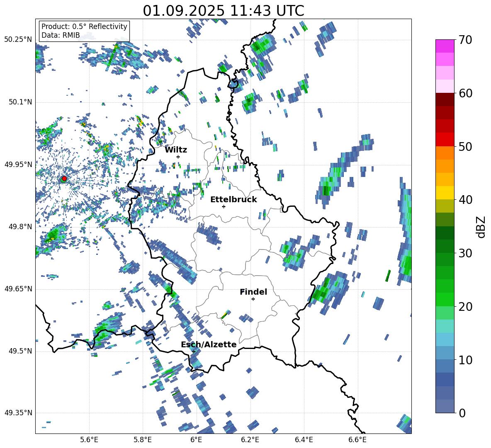The height and width of the screenshot is (448, 491).
Task: Pick the darkest maroon colorbar segment below 60
Action: 445,99
